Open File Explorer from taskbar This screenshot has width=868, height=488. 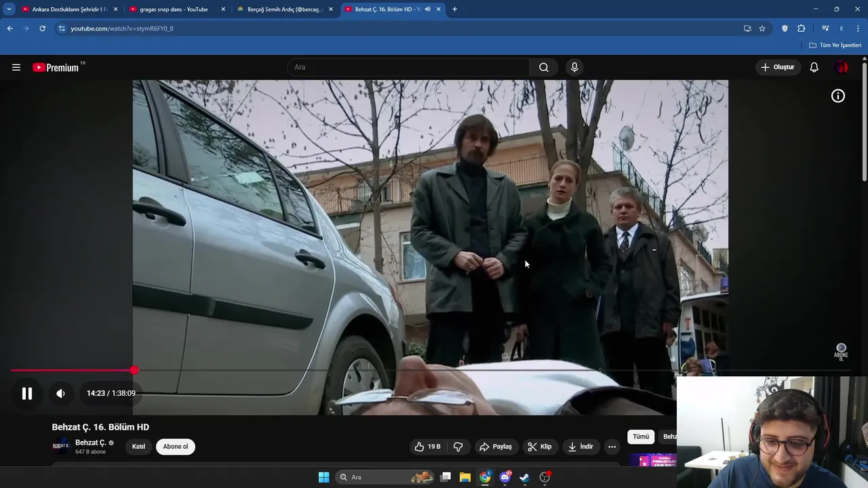click(x=465, y=477)
